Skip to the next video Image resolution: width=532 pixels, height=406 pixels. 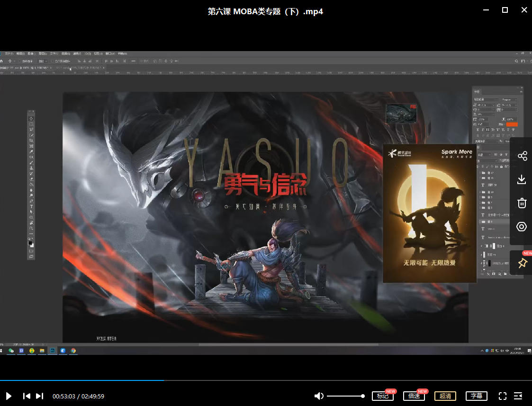[x=40, y=396]
